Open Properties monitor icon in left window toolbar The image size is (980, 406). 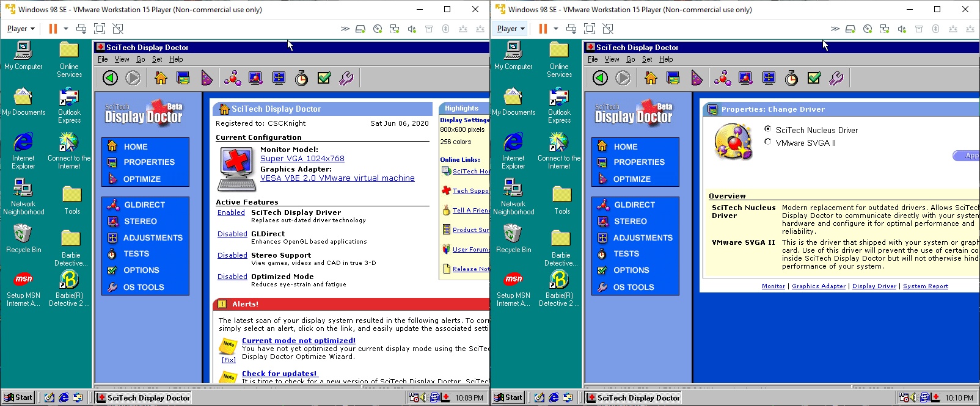pos(183,78)
